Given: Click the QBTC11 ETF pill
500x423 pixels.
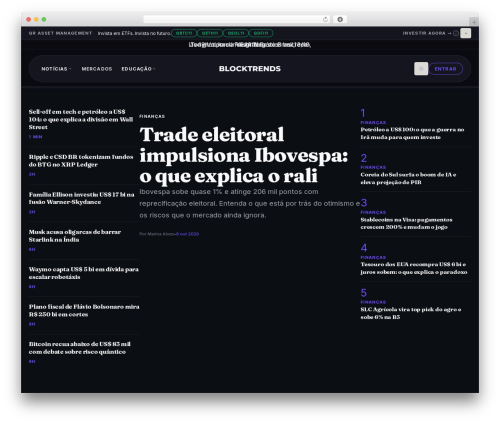Looking at the screenshot, I should 184,33.
